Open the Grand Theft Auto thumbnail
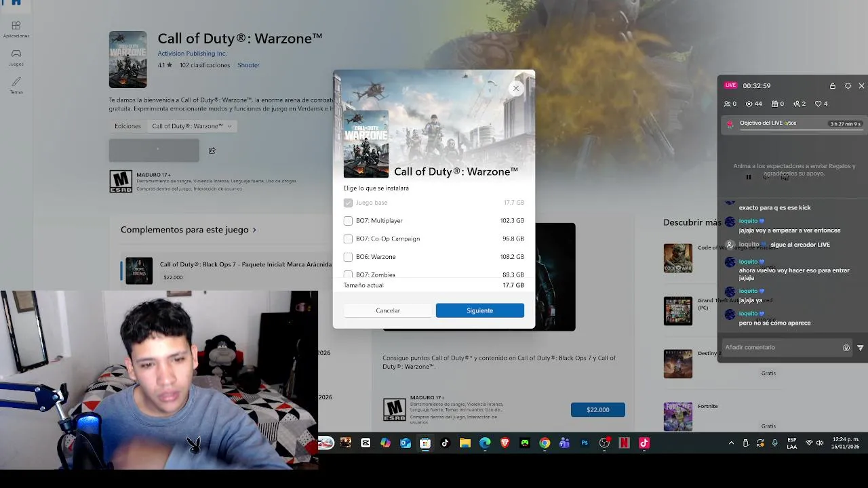Viewport: 868px width, 488px height. (x=678, y=311)
